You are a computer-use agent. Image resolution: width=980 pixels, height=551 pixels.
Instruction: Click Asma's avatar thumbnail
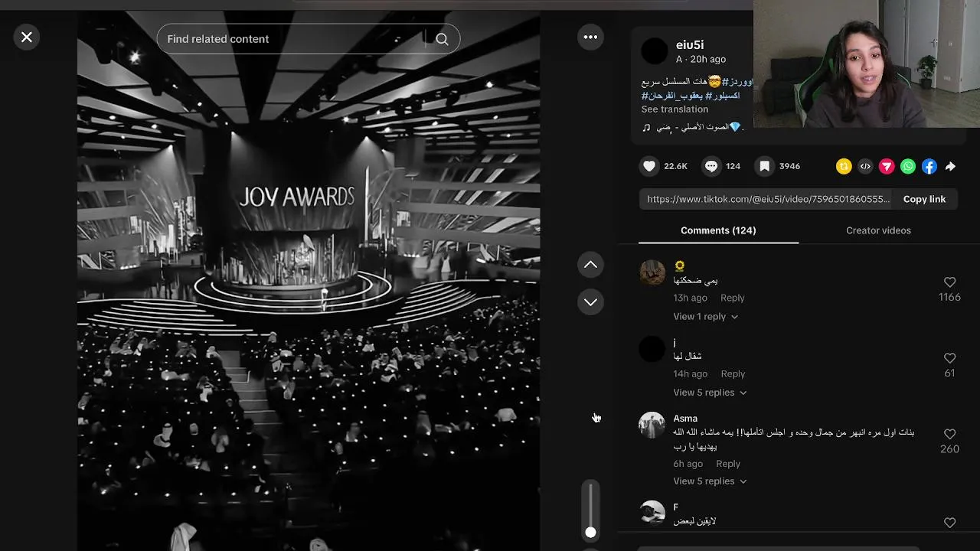(x=652, y=425)
